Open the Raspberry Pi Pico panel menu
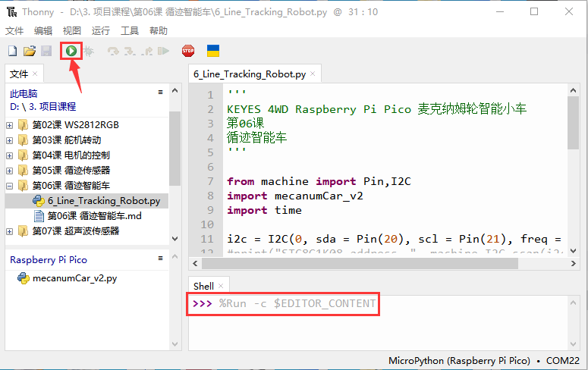 161,259
